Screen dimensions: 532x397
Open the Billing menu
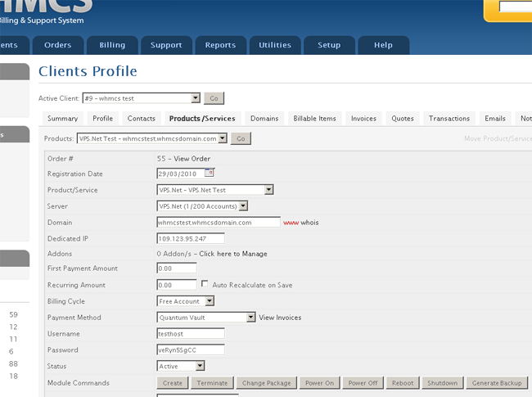pos(112,45)
